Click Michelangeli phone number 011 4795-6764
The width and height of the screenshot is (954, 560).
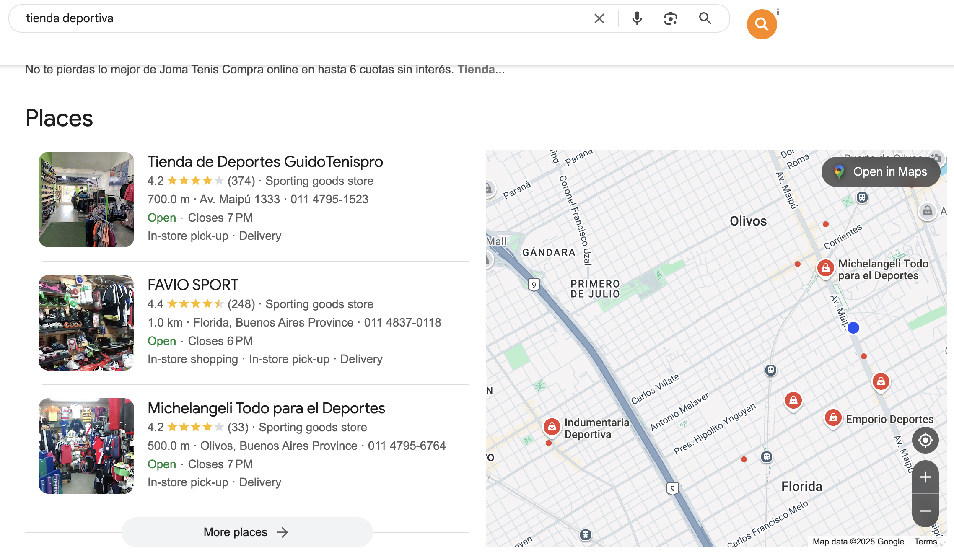tap(407, 446)
